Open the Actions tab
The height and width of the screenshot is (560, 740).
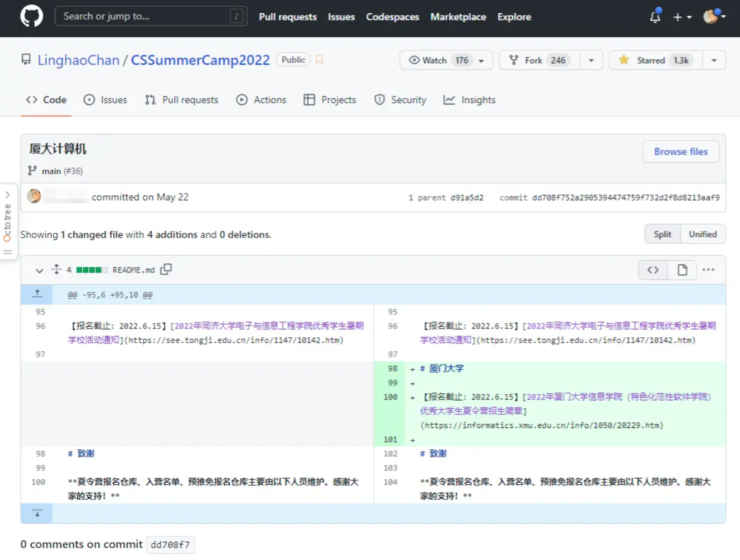261,100
